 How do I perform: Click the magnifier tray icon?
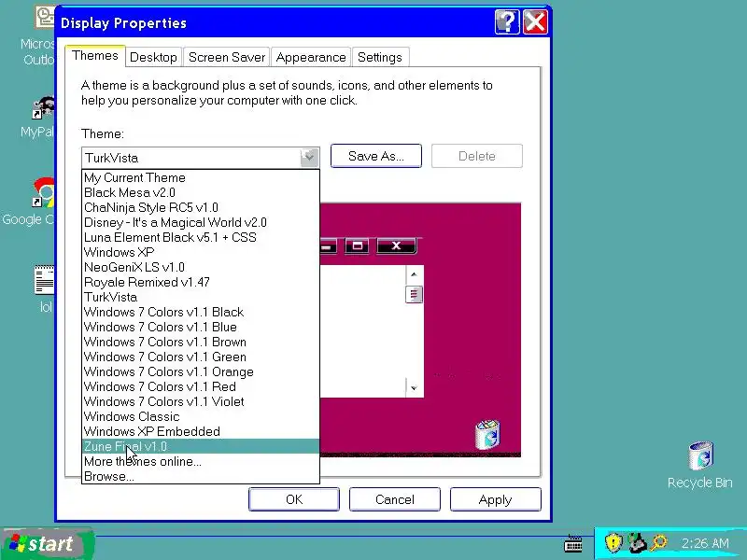pyautogui.click(x=659, y=542)
